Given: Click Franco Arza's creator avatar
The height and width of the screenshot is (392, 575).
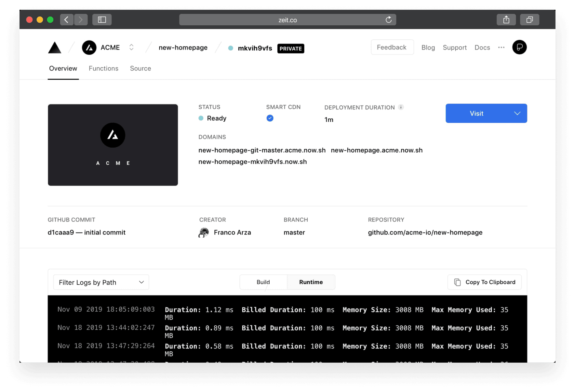Looking at the screenshot, I should tap(203, 232).
